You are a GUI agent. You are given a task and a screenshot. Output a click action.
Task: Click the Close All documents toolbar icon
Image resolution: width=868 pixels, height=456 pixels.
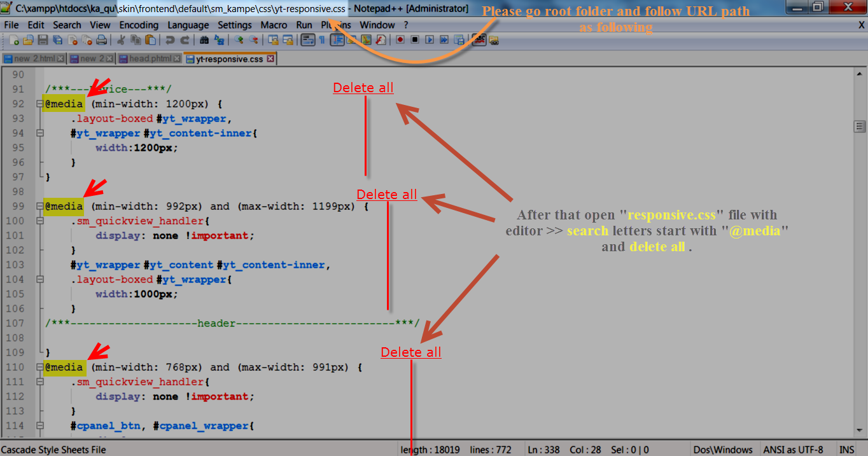[x=87, y=40]
